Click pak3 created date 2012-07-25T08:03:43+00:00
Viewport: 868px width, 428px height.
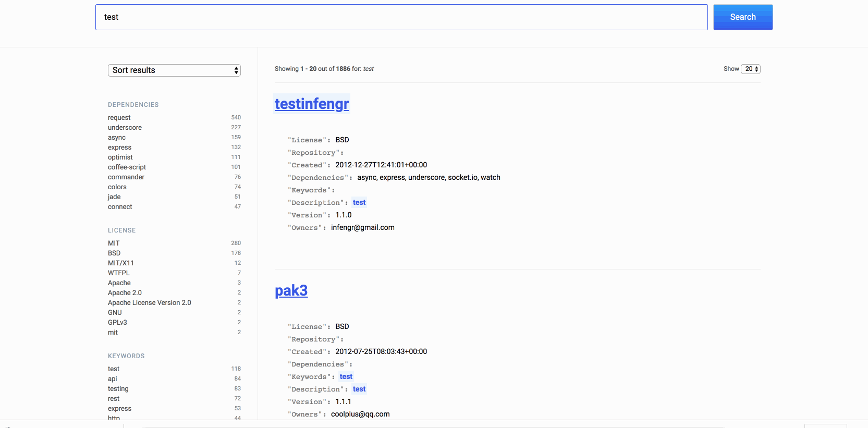coord(381,351)
